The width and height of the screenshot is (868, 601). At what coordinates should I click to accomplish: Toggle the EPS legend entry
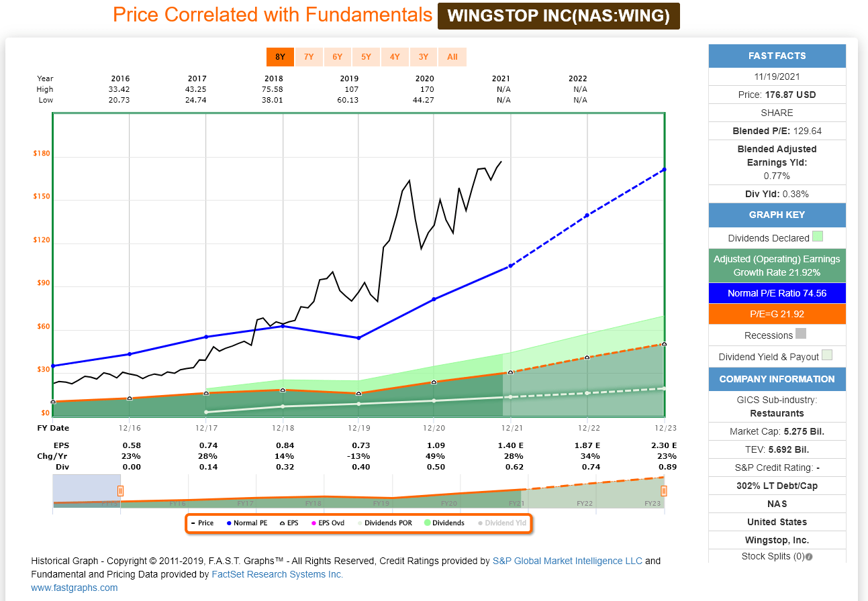289,523
